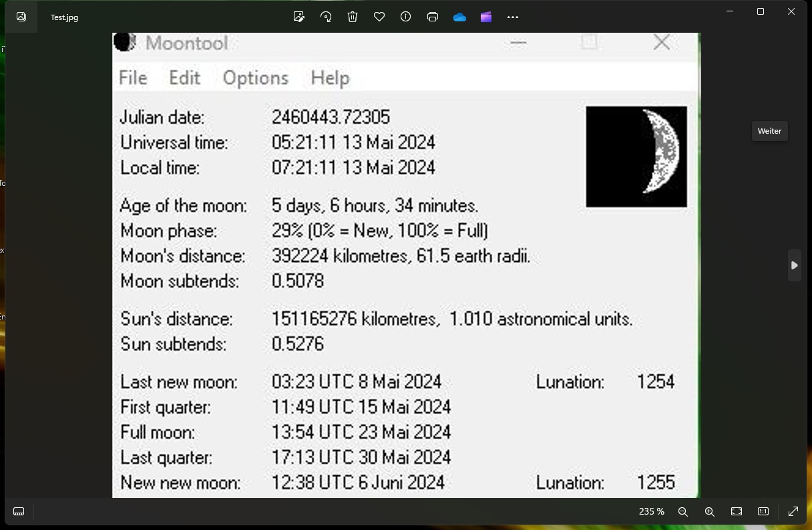Rotate the image with the rotate icon
Viewport: 812px width, 530px height.
(326, 17)
